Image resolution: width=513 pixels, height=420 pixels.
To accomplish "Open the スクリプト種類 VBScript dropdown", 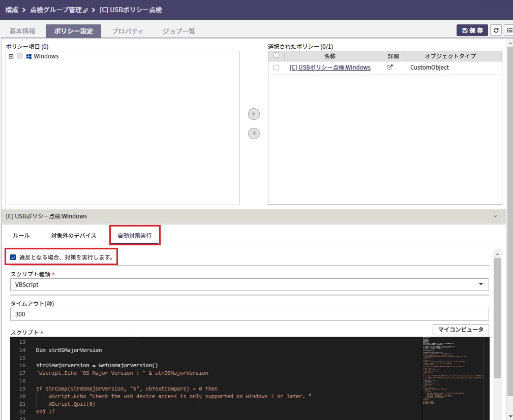I will coord(250,285).
